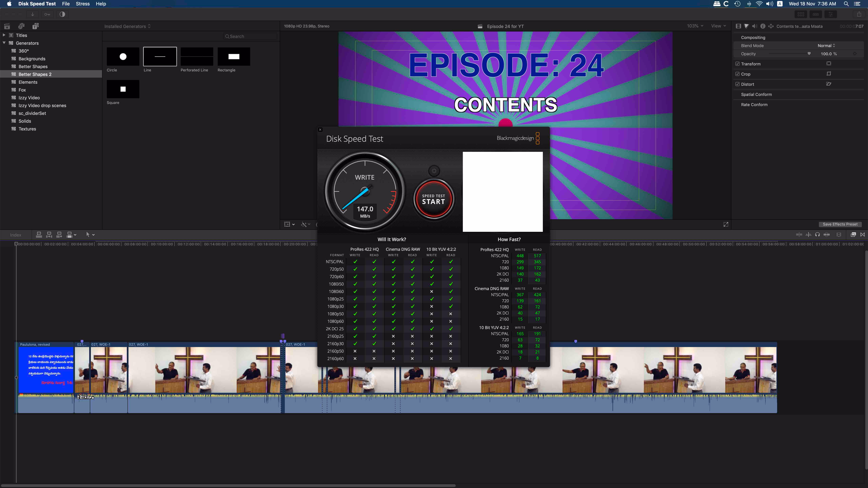Disable the Crop checkbox
The width and height of the screenshot is (868, 488).
click(737, 74)
